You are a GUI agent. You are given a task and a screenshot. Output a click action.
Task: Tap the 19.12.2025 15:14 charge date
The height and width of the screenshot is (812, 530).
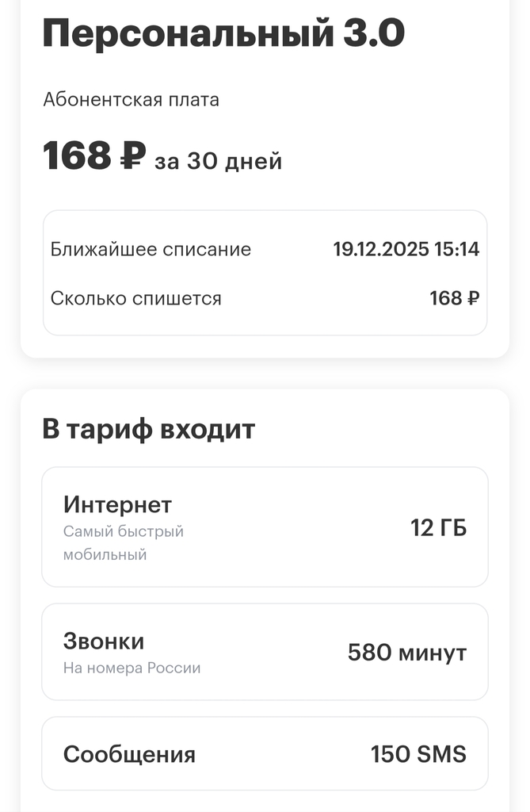pos(406,249)
